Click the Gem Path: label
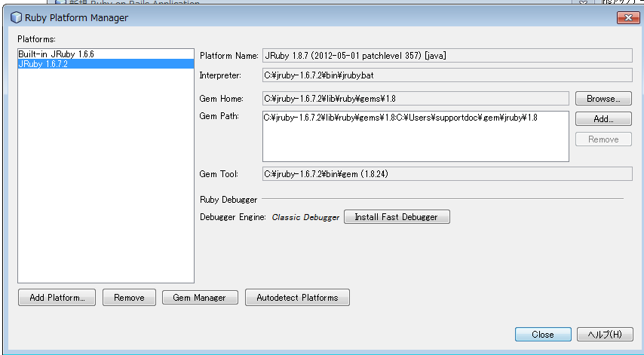The height and width of the screenshot is (355, 644). [x=219, y=116]
